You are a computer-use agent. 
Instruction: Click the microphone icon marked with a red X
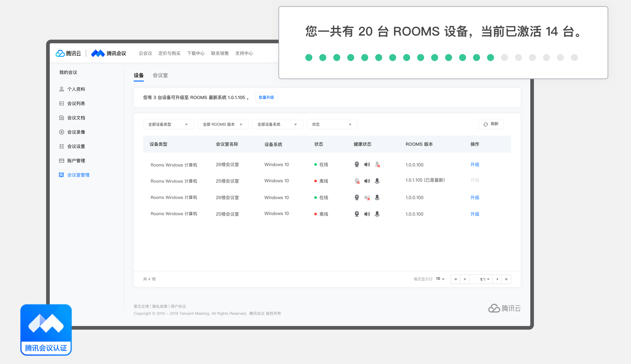click(377, 165)
